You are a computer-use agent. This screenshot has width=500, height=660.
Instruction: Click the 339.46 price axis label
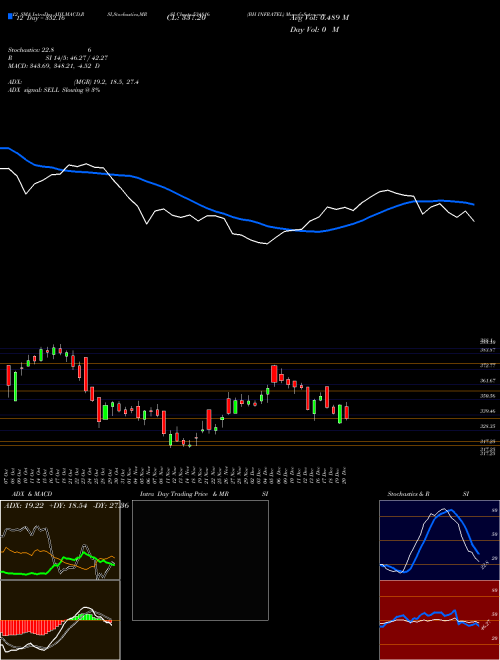[489, 411]
